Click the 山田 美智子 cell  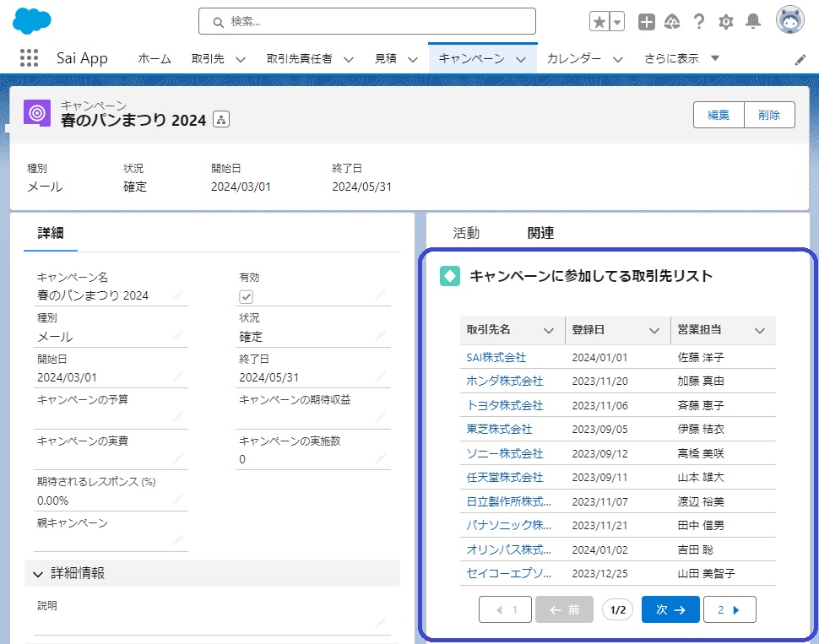[706, 573]
